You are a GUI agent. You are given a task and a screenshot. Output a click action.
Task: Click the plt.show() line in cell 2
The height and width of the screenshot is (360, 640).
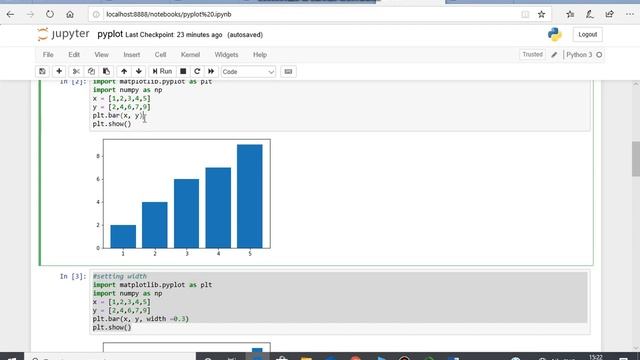(x=112, y=124)
